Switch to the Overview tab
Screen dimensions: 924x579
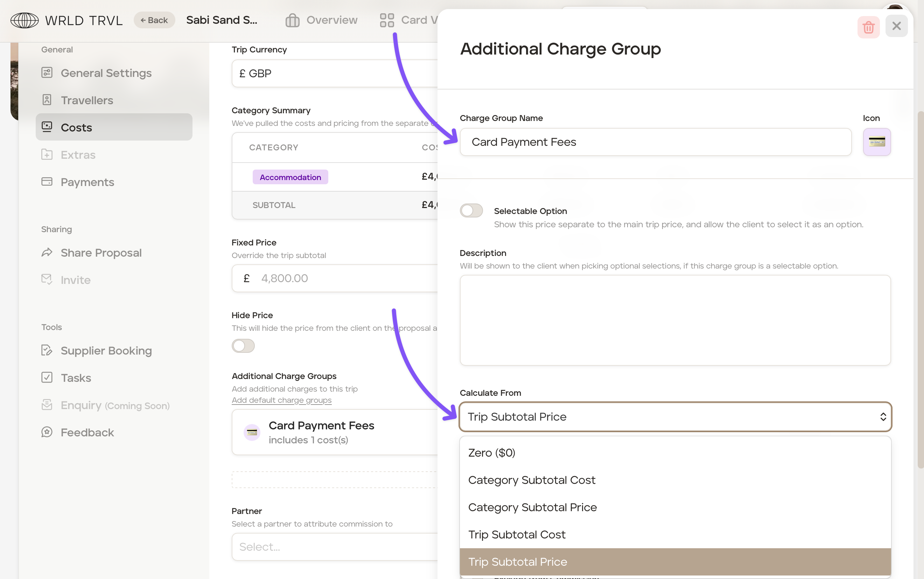pos(322,20)
